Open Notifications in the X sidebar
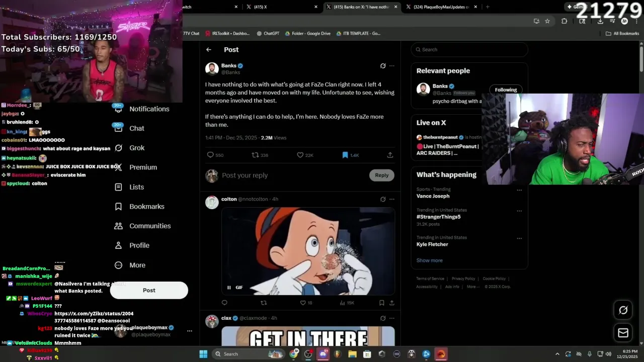644x362 pixels. [141, 109]
